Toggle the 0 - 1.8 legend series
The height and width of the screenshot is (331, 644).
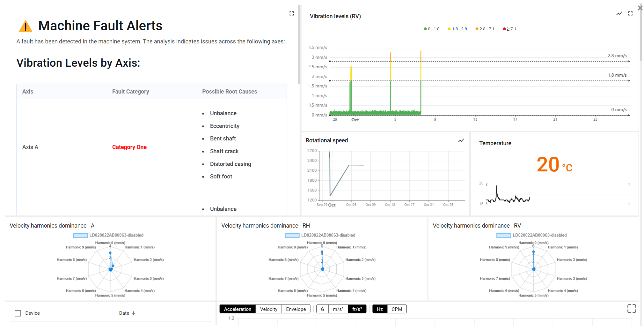point(431,29)
